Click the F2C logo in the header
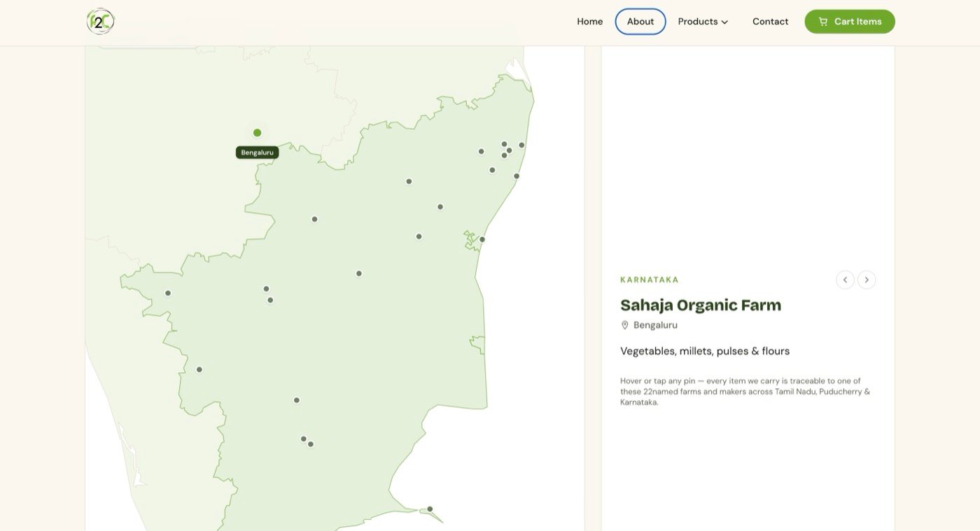This screenshot has width=980, height=531. [x=100, y=22]
